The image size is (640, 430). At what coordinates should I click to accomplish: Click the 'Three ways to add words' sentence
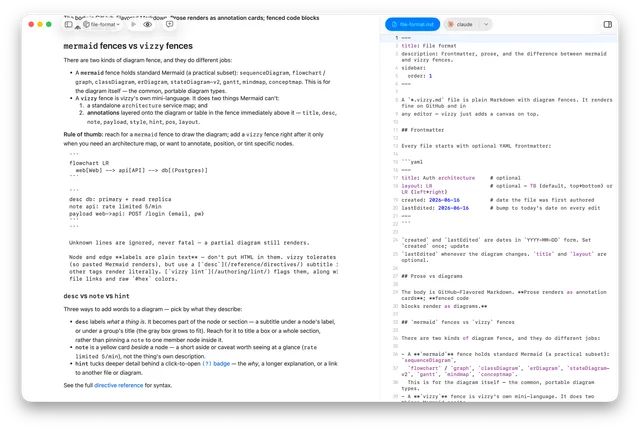click(x=152, y=309)
